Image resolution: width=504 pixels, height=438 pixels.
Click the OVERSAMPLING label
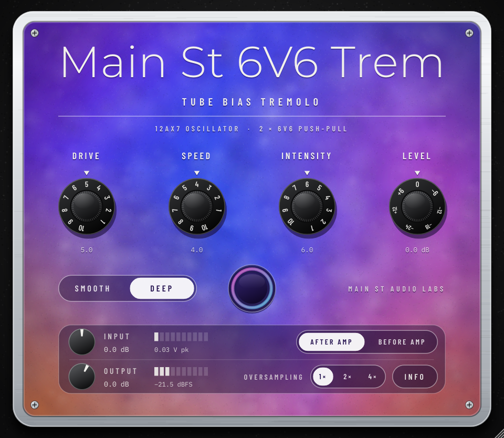pos(274,377)
